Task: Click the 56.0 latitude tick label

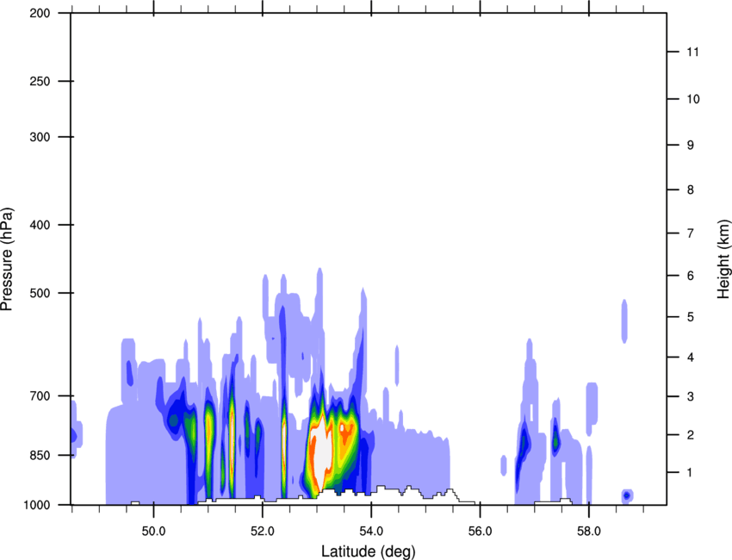Action: (x=481, y=532)
